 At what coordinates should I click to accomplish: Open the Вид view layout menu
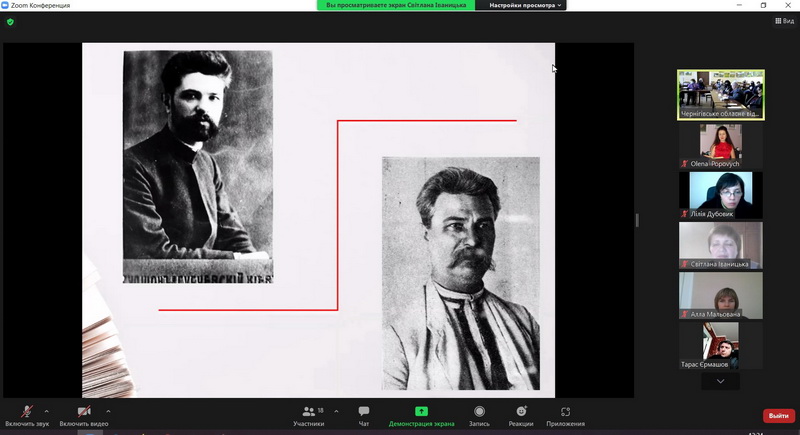tap(784, 21)
